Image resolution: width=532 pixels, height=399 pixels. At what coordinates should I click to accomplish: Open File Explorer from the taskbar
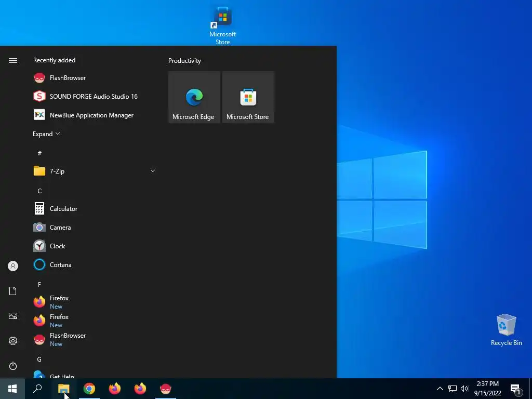point(63,389)
